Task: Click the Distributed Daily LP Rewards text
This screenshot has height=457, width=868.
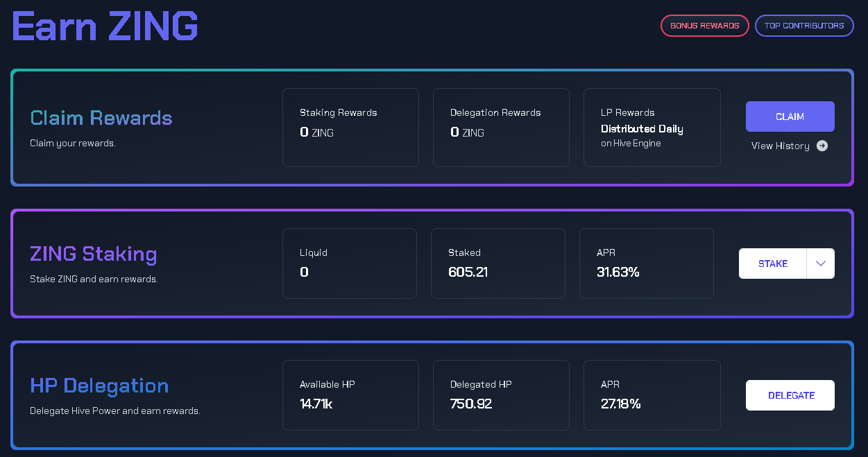Action: tap(642, 129)
